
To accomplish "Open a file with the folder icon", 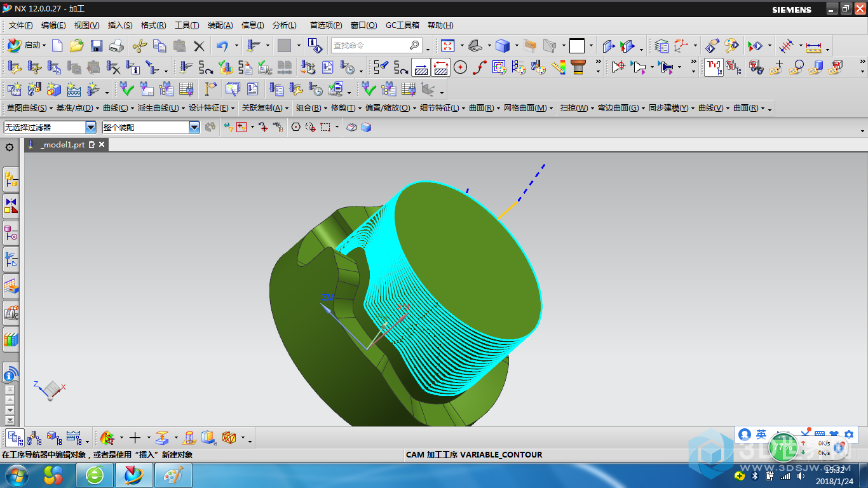I will point(76,45).
